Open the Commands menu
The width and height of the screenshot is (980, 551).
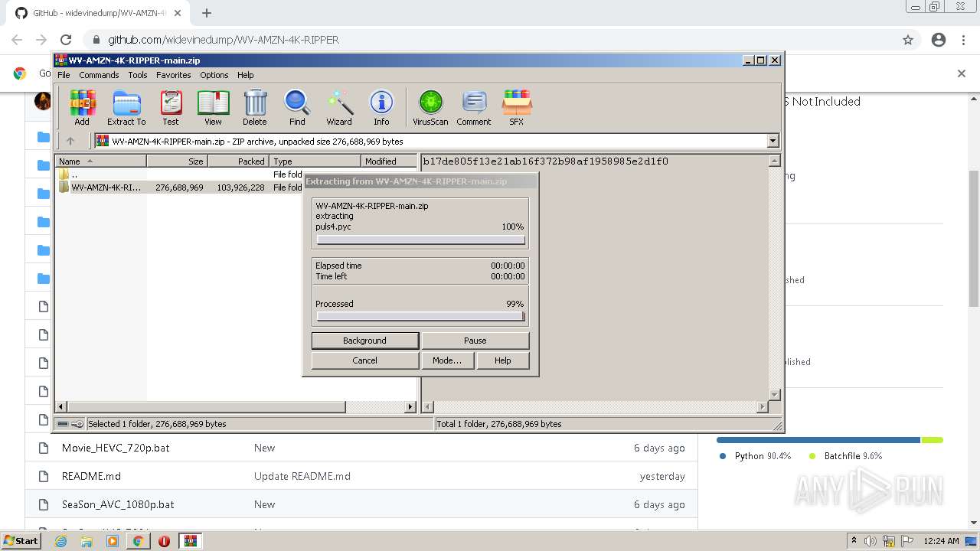(x=99, y=75)
